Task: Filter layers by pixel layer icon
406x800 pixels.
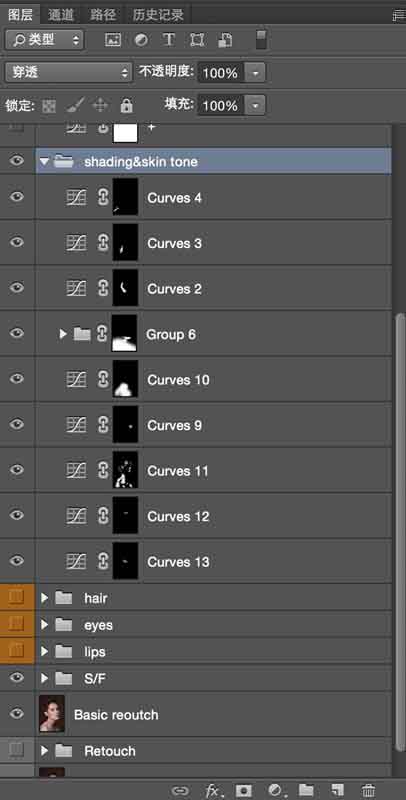Action: coord(112,40)
